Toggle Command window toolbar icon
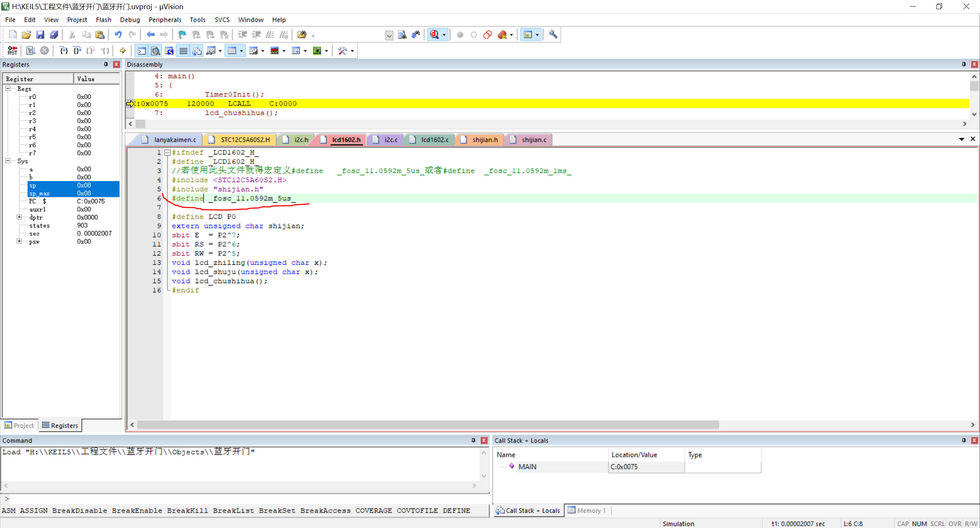The image size is (980, 528). pos(142,51)
